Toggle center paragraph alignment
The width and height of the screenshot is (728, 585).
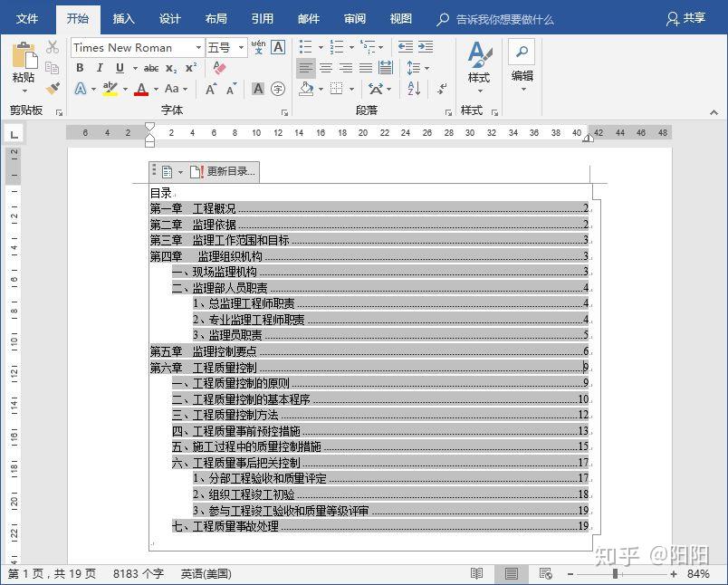[x=325, y=66]
